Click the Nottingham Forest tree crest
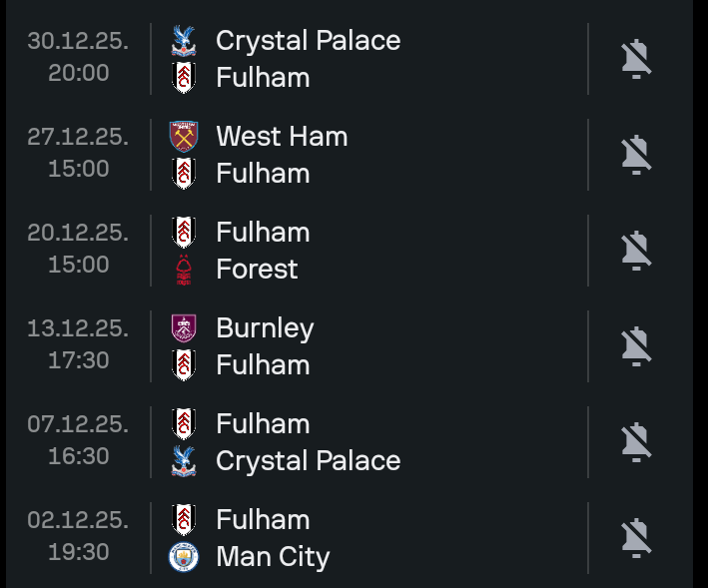The width and height of the screenshot is (708, 588). point(184,270)
